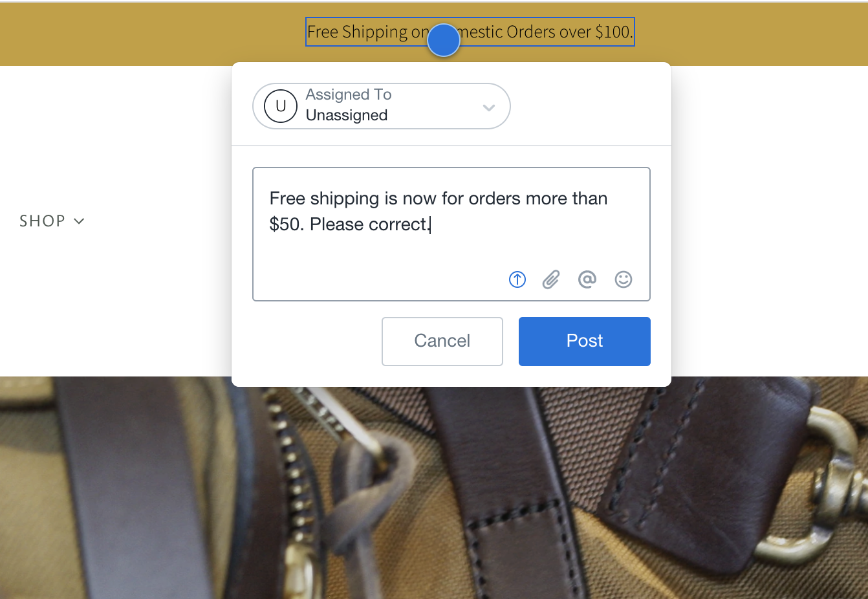Click the blue upload arrow icon
The height and width of the screenshot is (599, 868).
(517, 279)
